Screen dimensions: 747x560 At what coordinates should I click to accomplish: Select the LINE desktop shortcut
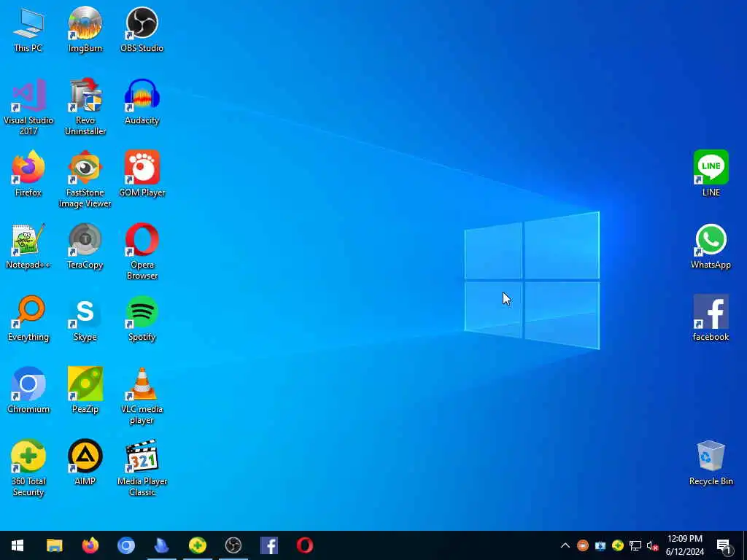coord(711,174)
